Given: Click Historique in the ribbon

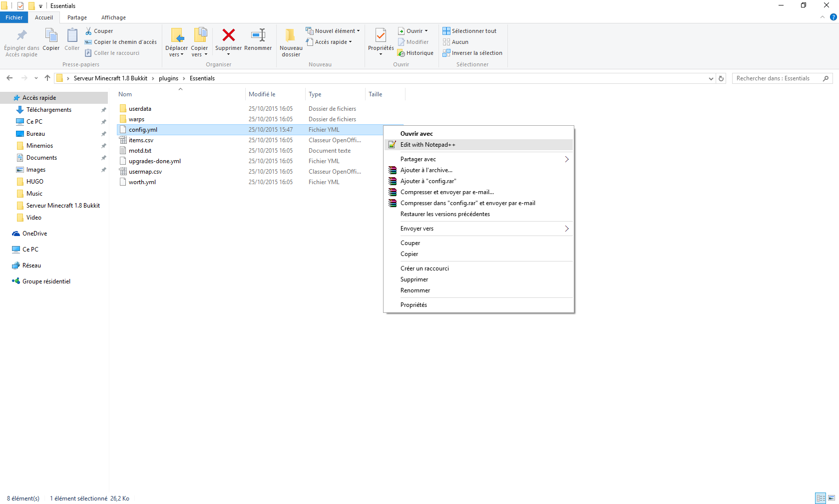Looking at the screenshot, I should [416, 53].
